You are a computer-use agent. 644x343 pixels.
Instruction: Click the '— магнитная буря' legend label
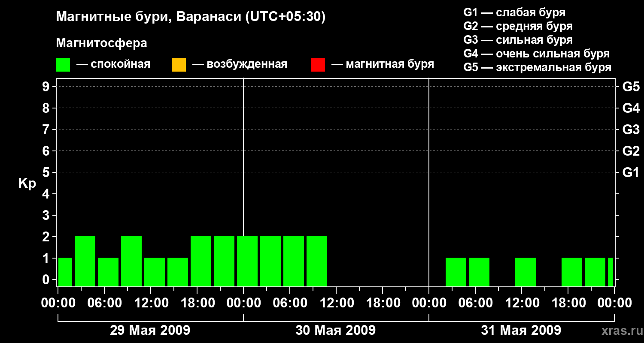point(383,64)
